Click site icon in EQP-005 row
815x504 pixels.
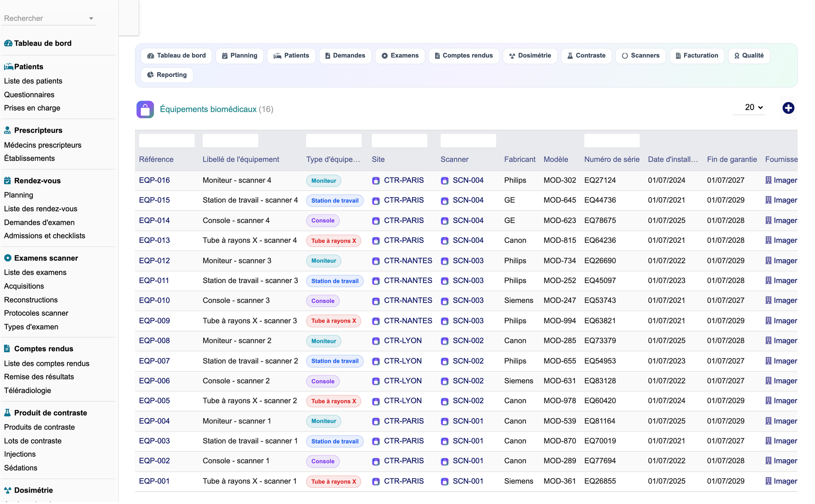click(x=376, y=401)
